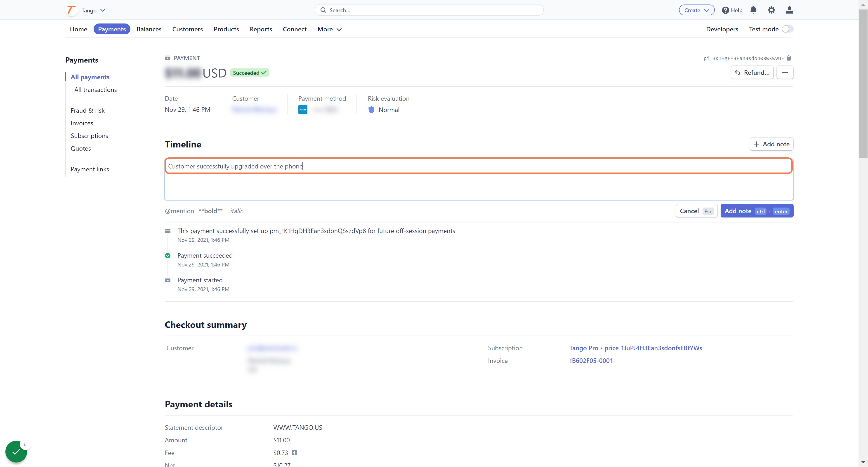Click the Risk evaluation shield icon

(371, 110)
